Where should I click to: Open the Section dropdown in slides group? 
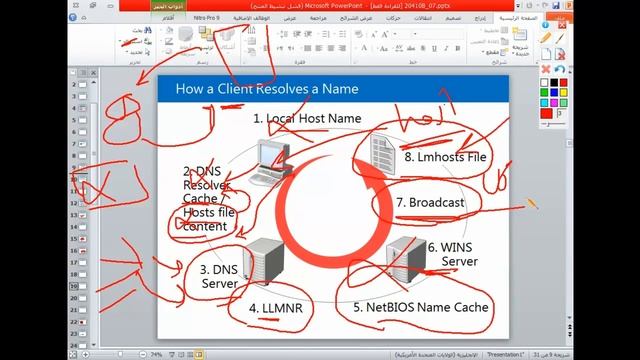[x=483, y=52]
